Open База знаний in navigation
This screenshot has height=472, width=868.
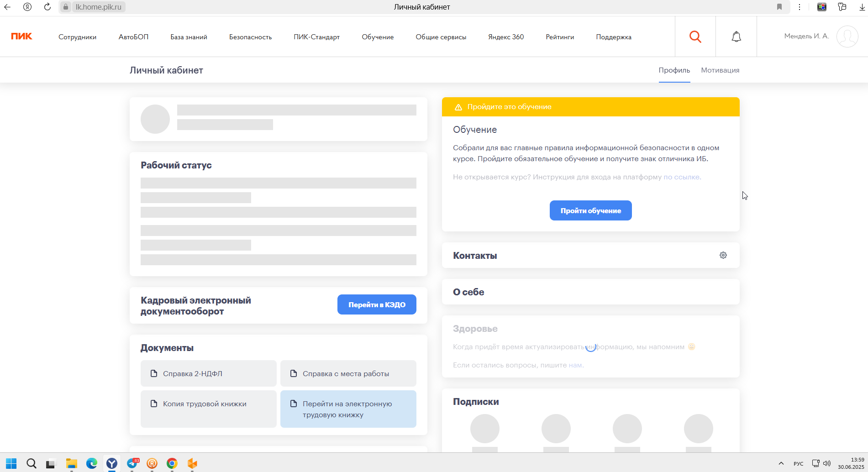189,37
